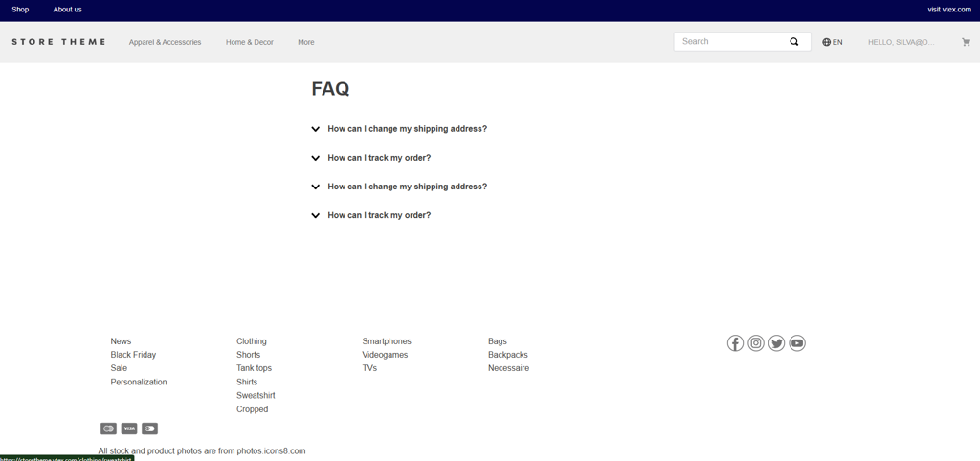Viewport: 980px width, 461px height.
Task: Click the Visa payment icon
Action: [129, 428]
